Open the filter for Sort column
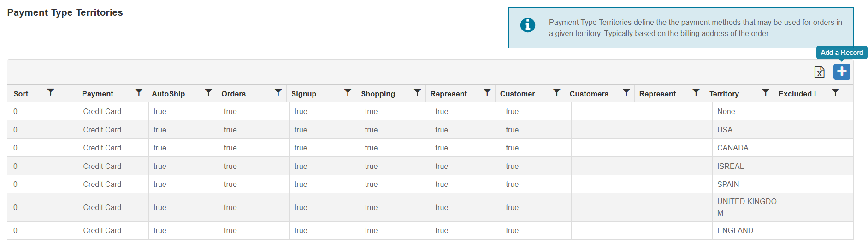Image resolution: width=868 pixels, height=240 pixels. pos(51,93)
